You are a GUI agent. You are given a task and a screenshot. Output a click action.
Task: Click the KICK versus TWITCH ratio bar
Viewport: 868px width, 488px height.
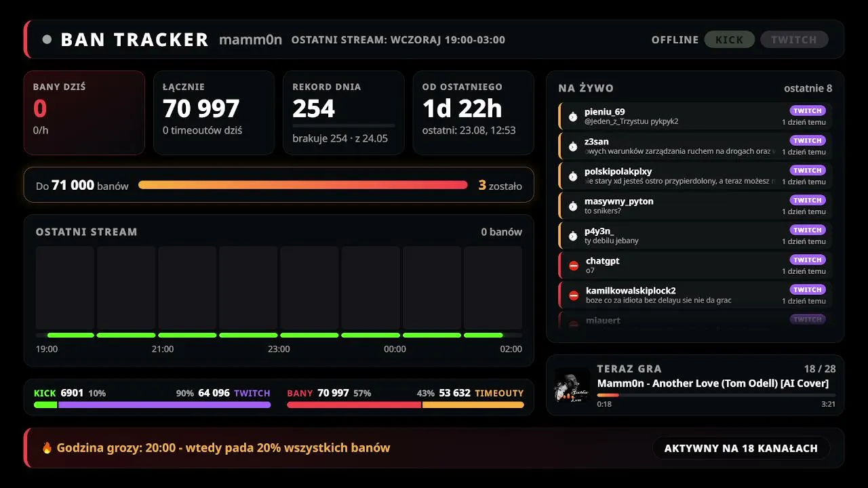coord(153,405)
